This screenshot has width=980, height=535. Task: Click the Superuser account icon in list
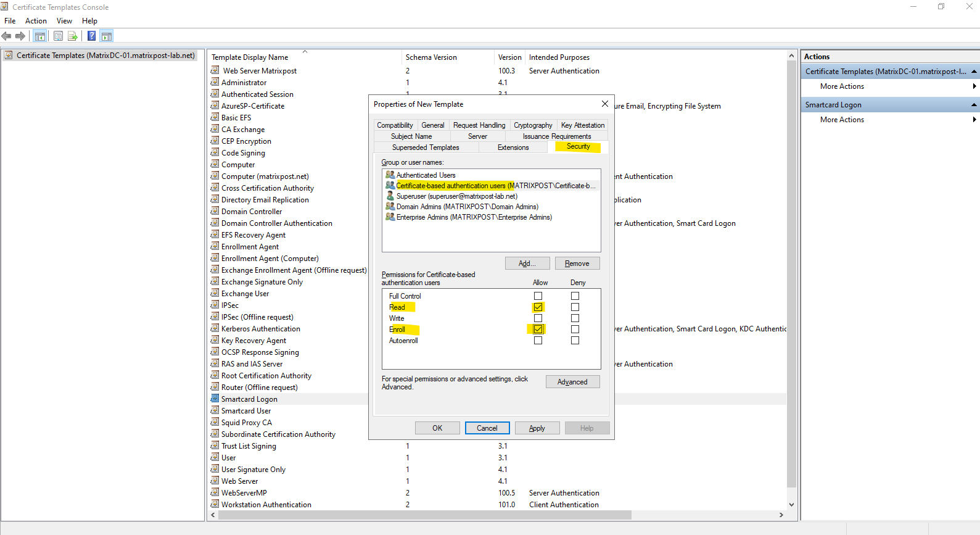(x=390, y=196)
